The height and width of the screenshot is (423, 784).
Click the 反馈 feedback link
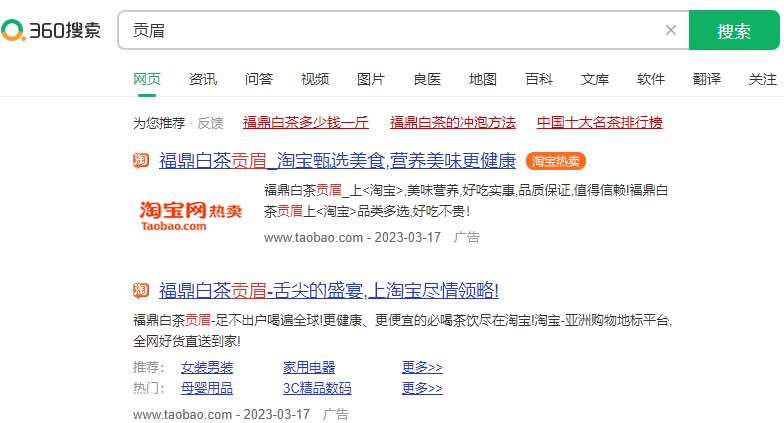210,123
